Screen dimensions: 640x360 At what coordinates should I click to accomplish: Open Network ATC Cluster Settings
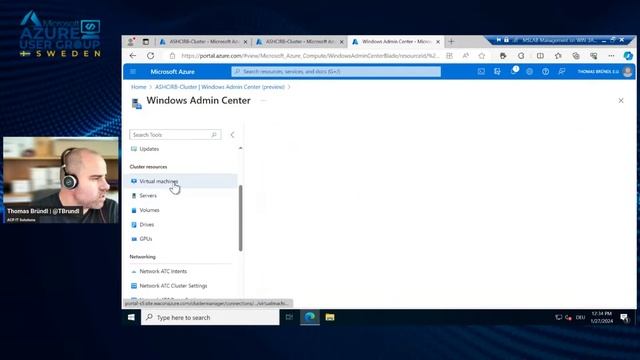coord(173,286)
